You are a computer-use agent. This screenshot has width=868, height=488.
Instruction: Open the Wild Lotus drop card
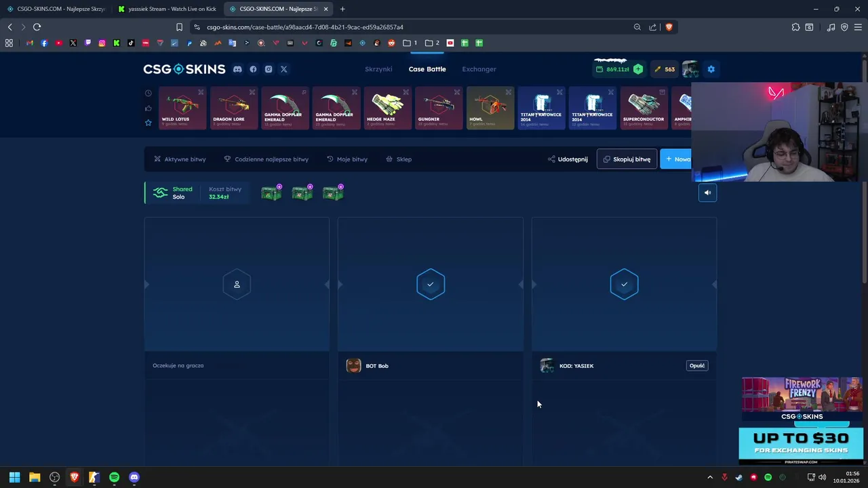(x=182, y=108)
